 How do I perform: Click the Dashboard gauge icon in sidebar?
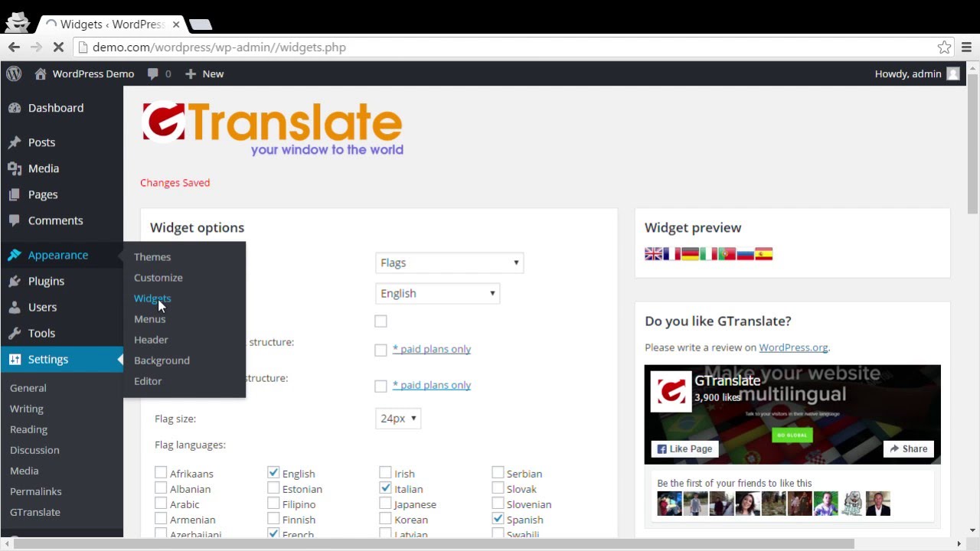tap(15, 108)
